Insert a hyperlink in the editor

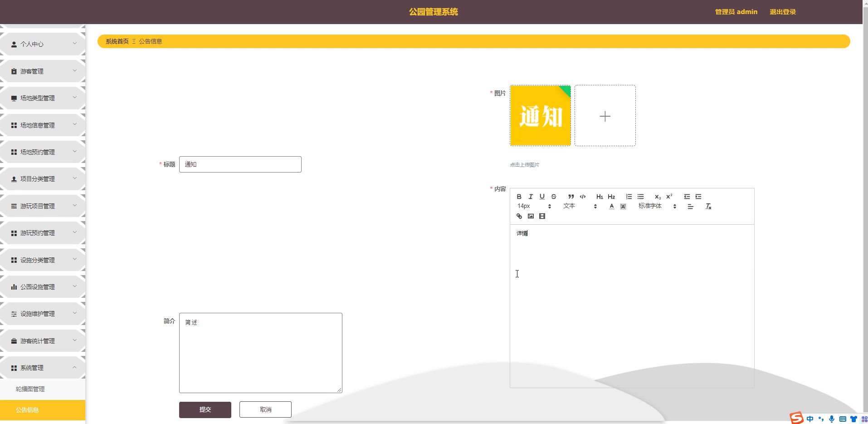tap(519, 216)
